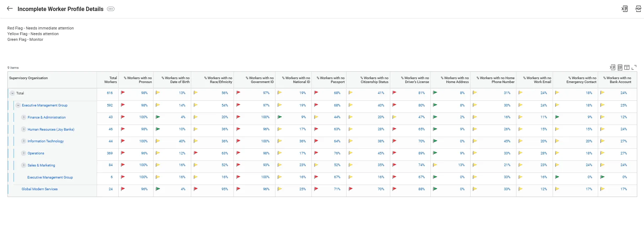Click red flag in Global Modern Services Race/Ethnicity cell
The width and height of the screenshot is (644, 252).
coord(195,189)
